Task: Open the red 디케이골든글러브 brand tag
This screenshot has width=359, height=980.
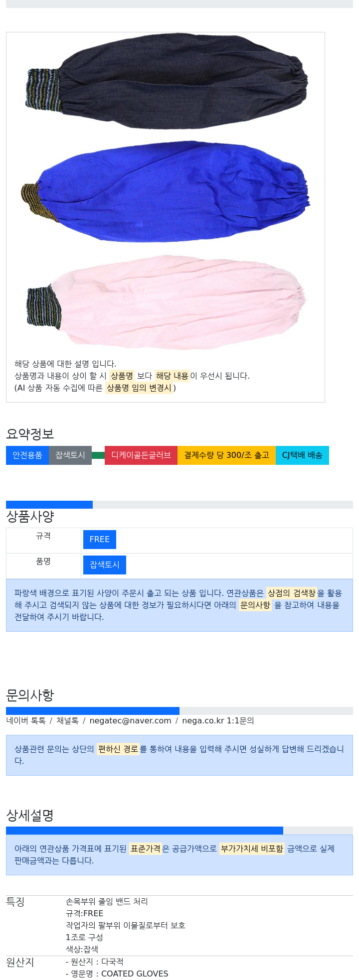Action: tap(141, 455)
